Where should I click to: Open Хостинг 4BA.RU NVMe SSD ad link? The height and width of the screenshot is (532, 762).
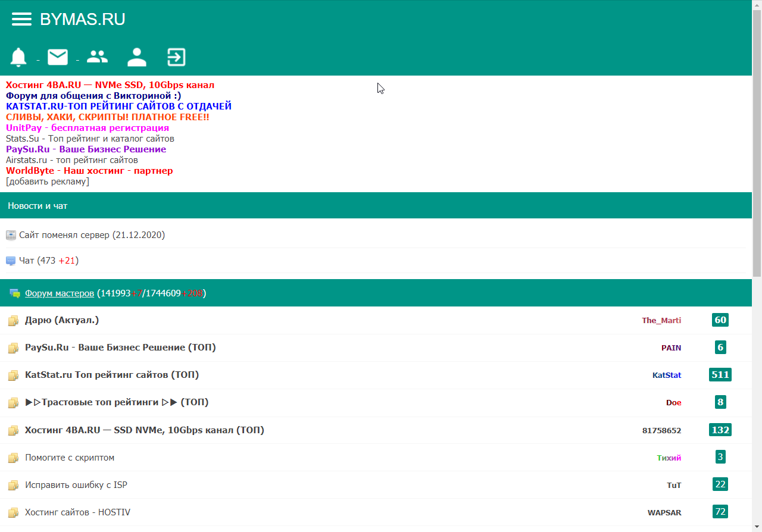coord(110,85)
